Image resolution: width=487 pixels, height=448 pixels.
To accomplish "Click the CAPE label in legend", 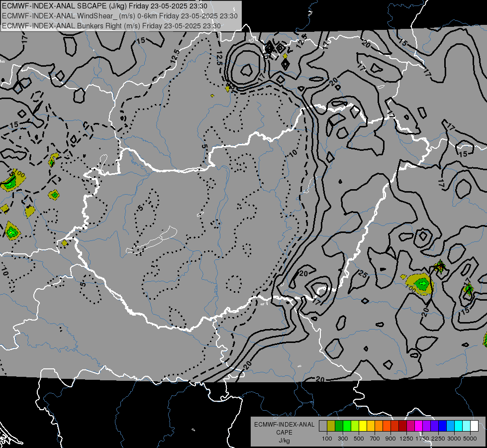I will click(x=284, y=433).
